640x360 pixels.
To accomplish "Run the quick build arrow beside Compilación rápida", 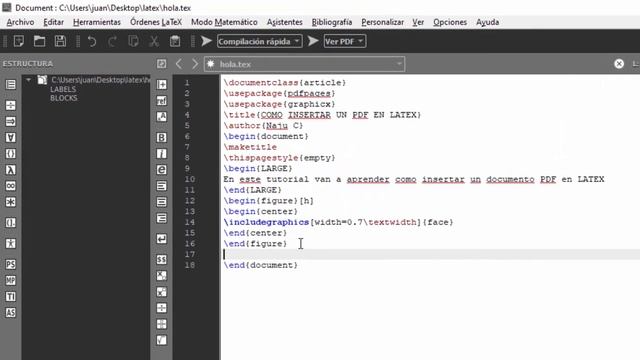I will (207, 41).
